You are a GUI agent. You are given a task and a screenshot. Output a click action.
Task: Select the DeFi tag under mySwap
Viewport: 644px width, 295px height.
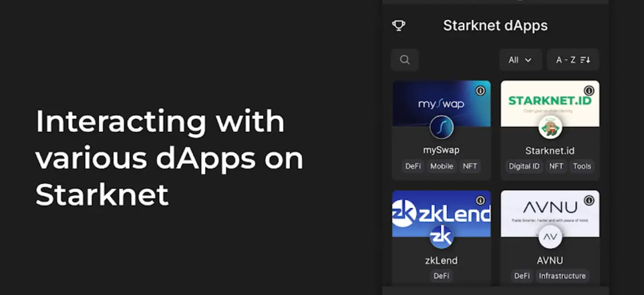tap(413, 166)
